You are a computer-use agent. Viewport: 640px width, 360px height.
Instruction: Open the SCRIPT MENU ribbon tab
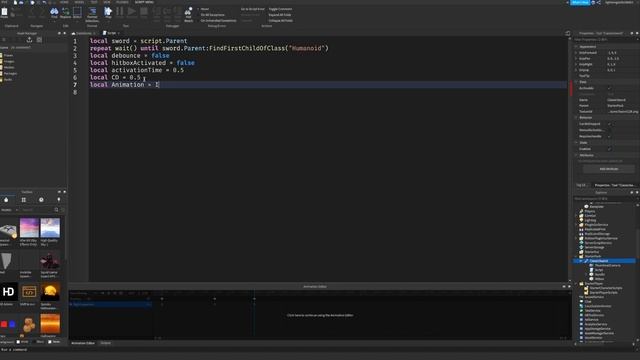144,2
